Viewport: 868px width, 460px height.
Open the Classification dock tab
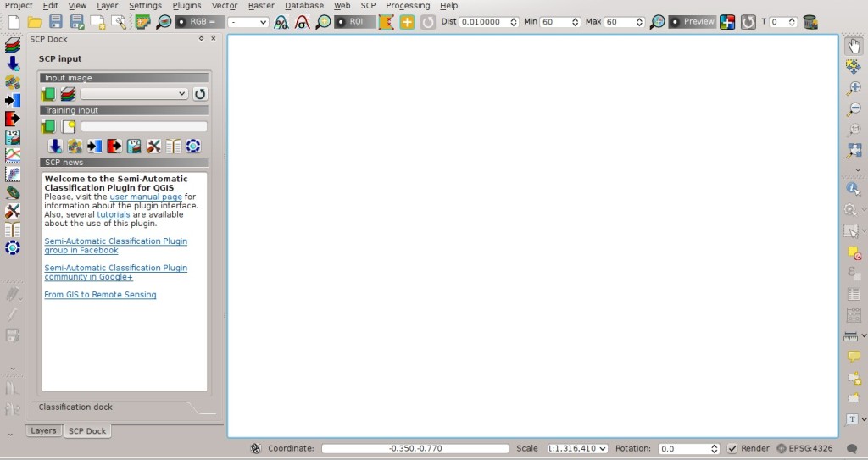click(75, 407)
